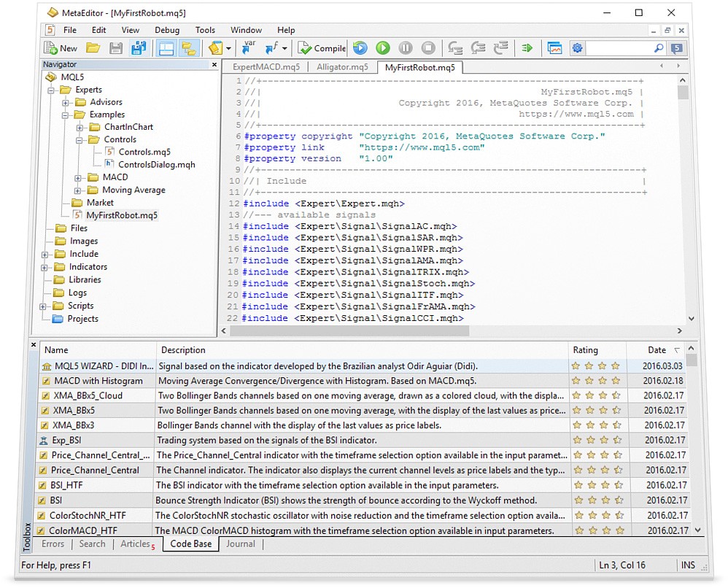Image resolution: width=728 pixels, height=588 pixels.
Task: Click the Step Into debugging icon
Action: [x=454, y=47]
